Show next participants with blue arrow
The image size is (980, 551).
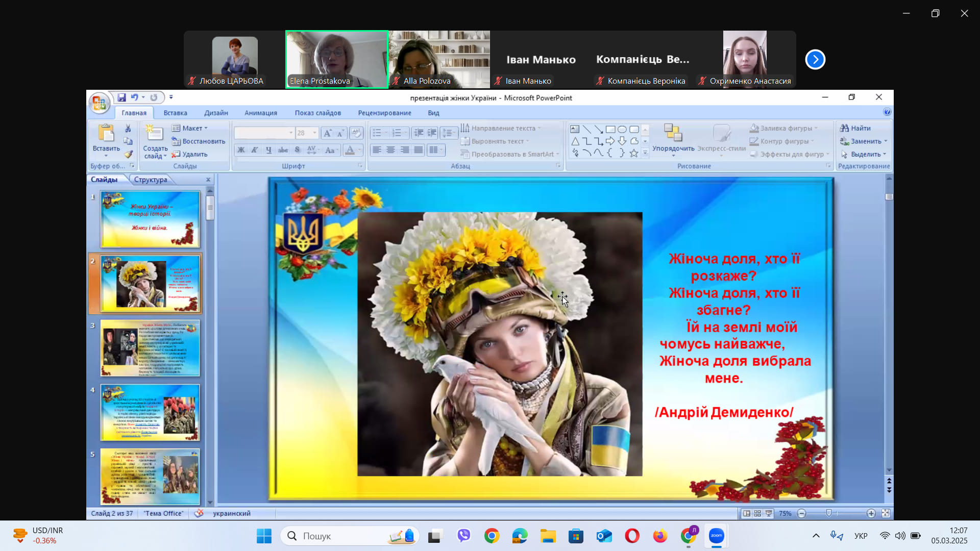pos(815,60)
